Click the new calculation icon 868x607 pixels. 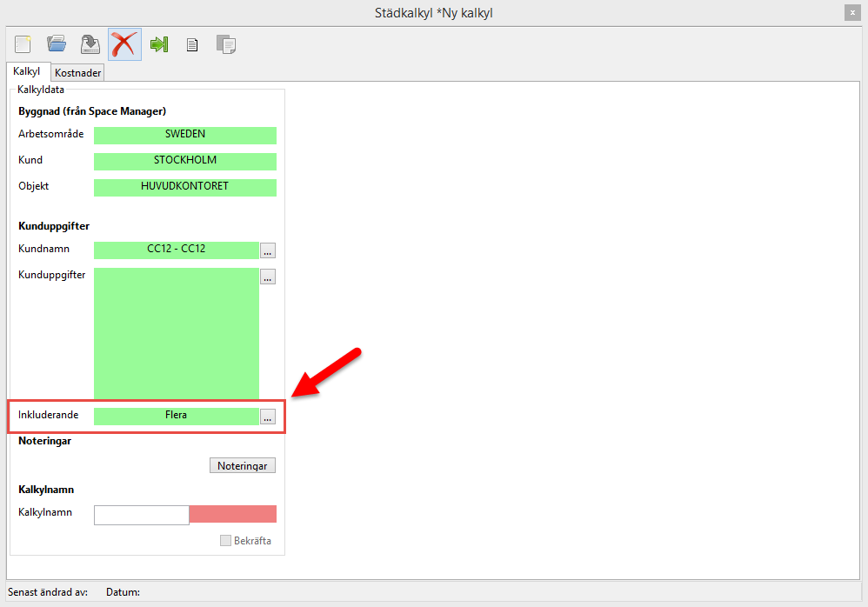click(23, 43)
